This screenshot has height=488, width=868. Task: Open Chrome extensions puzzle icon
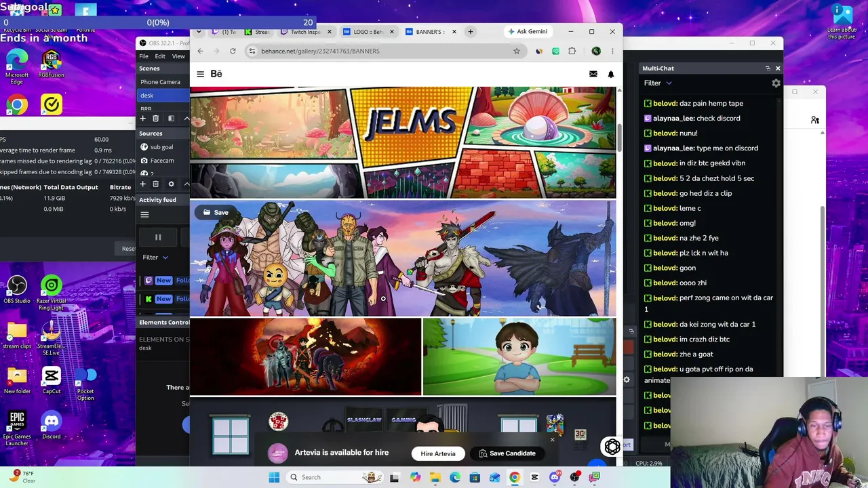(572, 51)
